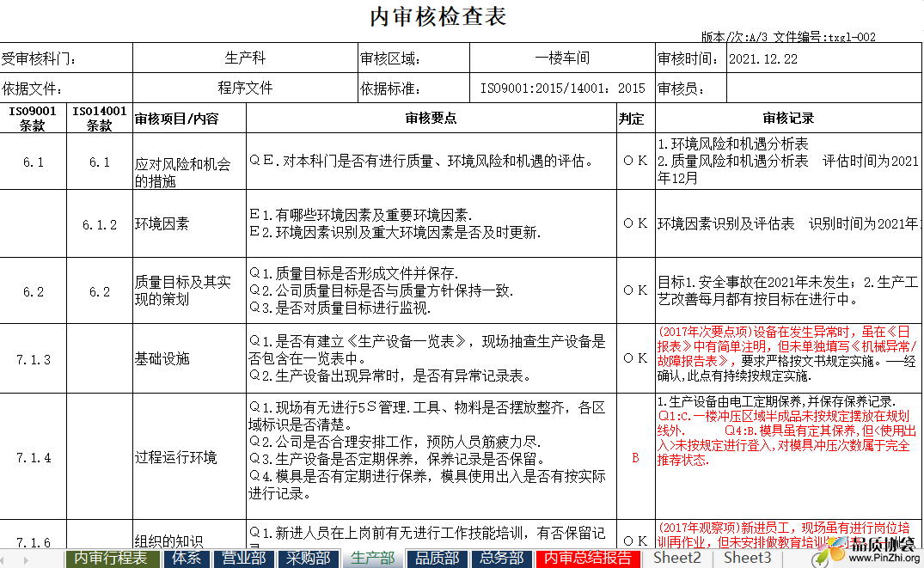The width and height of the screenshot is (924, 568).
Task: Click the 环境因素识别及评估表 record cell
Action: coord(788,224)
